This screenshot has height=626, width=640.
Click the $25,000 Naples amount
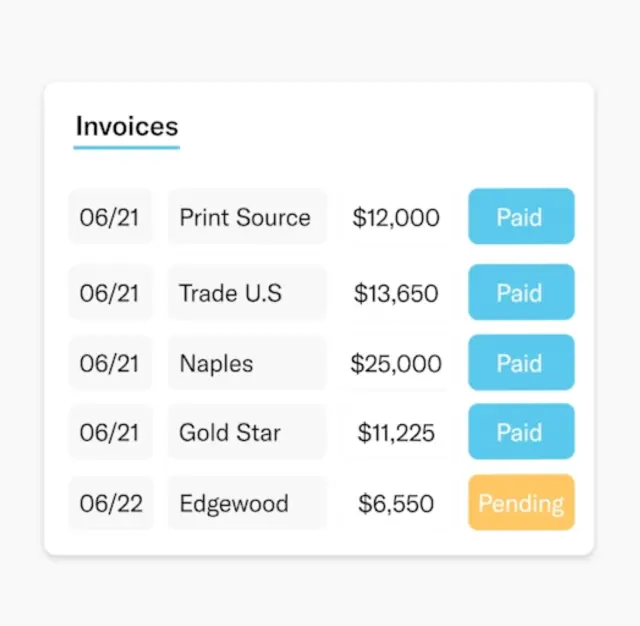(x=396, y=363)
